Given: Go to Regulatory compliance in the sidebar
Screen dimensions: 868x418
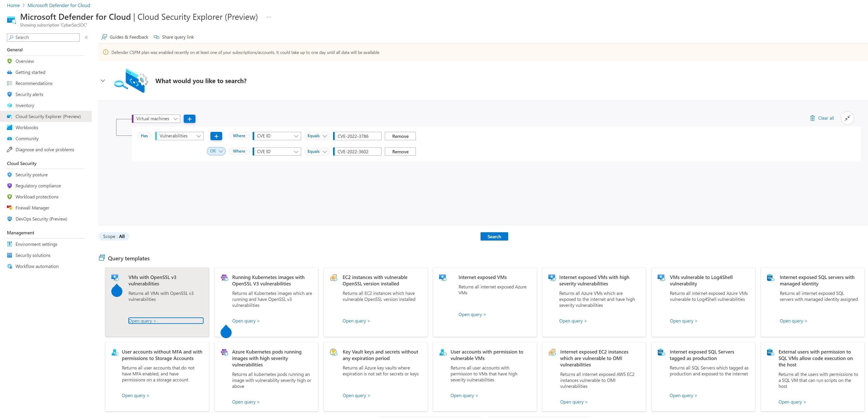Looking at the screenshot, I should tap(38, 186).
